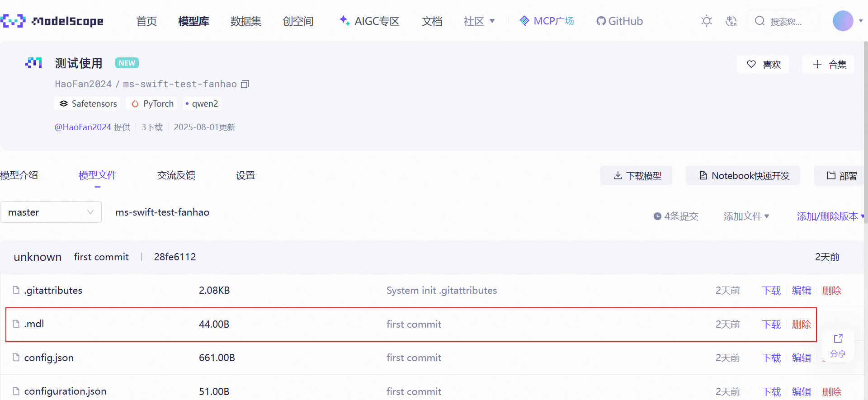868x400 pixels.
Task: Open the MCP广场 link
Action: tap(547, 21)
